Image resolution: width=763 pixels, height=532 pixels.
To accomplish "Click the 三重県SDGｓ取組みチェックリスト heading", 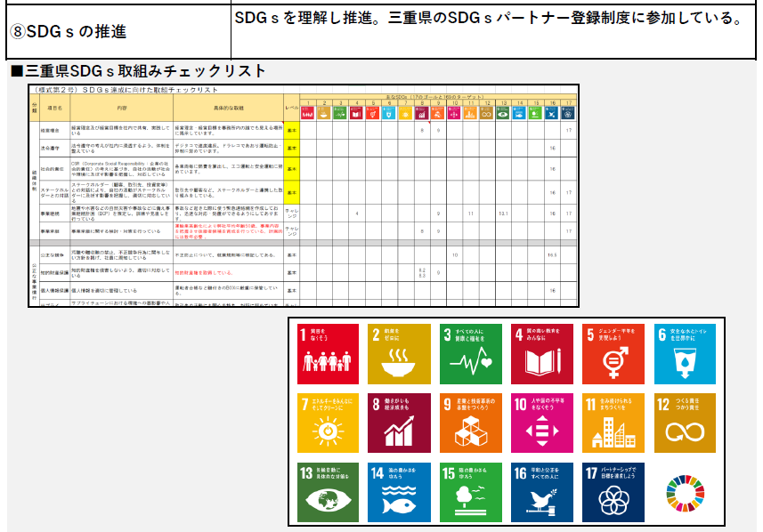I will tap(138, 71).
